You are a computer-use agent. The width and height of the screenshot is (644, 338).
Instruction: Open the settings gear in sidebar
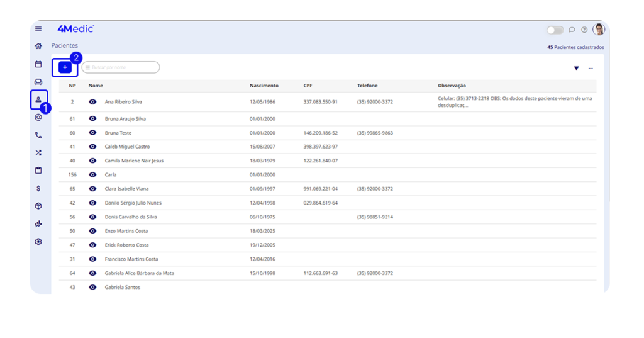[38, 242]
